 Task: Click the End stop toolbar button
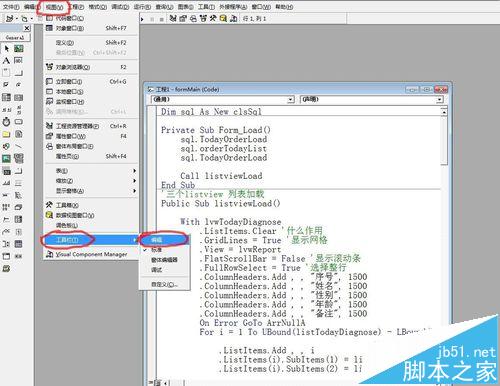[x=161, y=19]
